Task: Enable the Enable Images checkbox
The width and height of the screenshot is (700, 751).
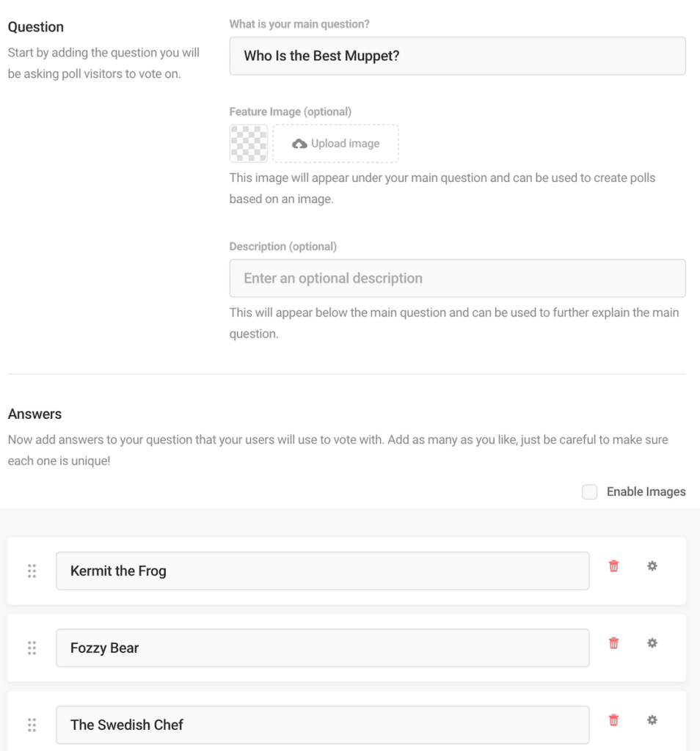Action: (590, 491)
